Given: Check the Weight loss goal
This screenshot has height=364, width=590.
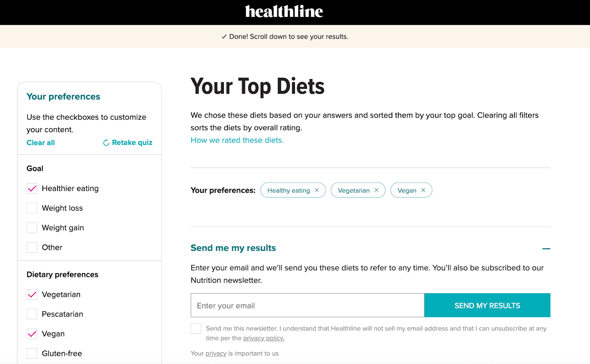Looking at the screenshot, I should point(32,208).
